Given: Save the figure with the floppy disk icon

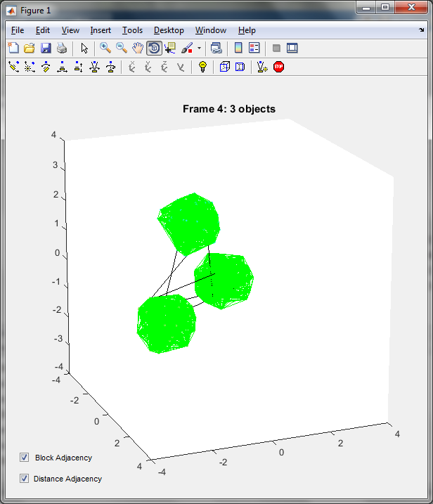Looking at the screenshot, I should pos(46,49).
